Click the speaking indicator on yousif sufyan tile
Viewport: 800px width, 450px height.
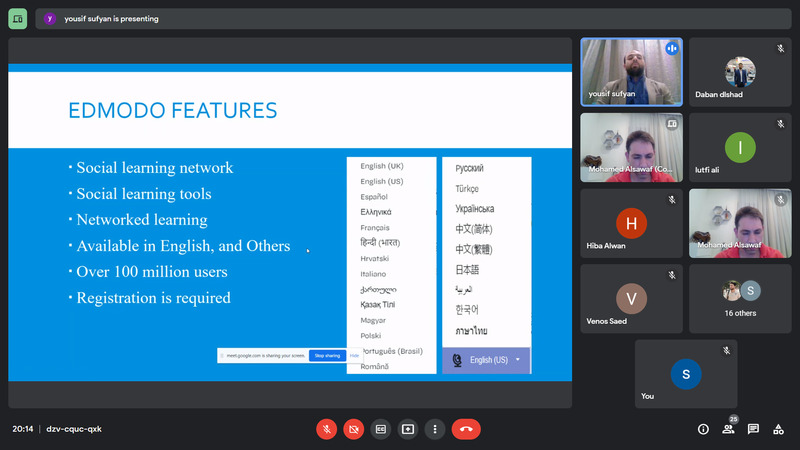click(x=671, y=48)
